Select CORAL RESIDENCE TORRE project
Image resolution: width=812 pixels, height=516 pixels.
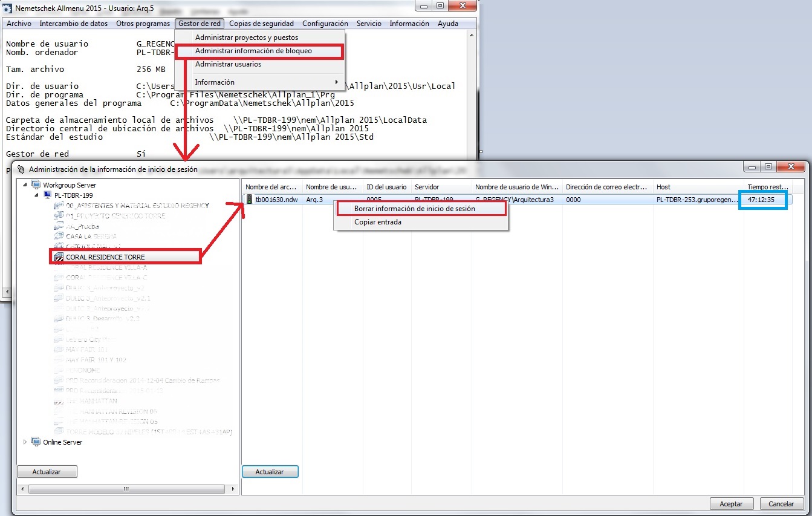[105, 257]
